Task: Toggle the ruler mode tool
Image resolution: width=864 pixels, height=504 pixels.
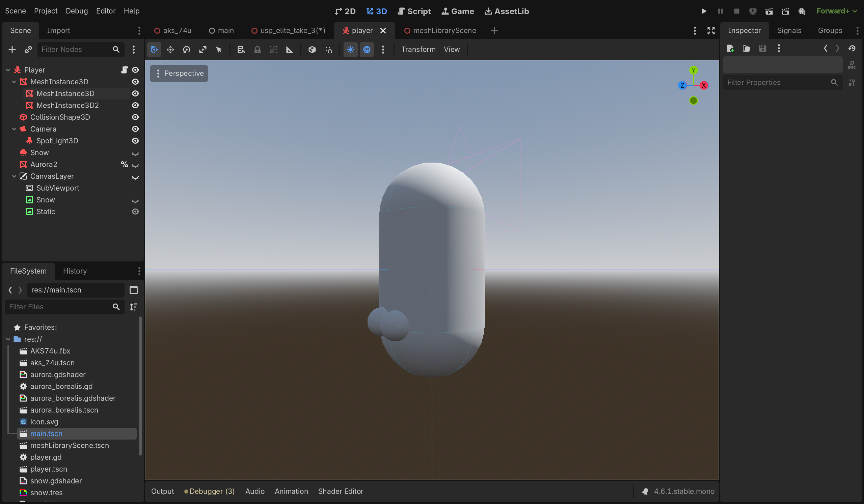Action: [290, 50]
